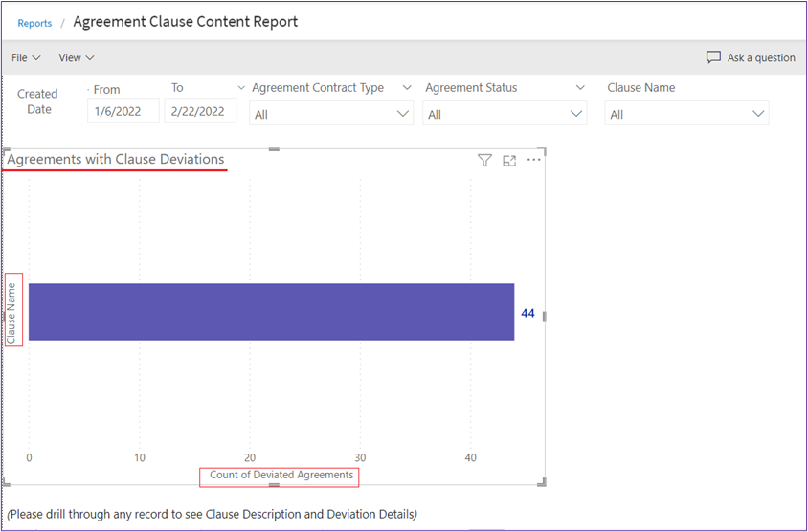This screenshot has width=808, height=532.
Task: Go to Reports breadcrumb link
Action: 34,23
